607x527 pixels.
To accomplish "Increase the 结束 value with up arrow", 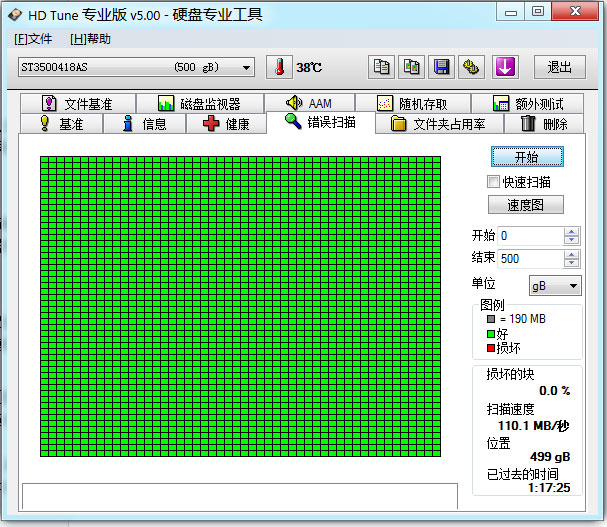I will (x=572, y=254).
